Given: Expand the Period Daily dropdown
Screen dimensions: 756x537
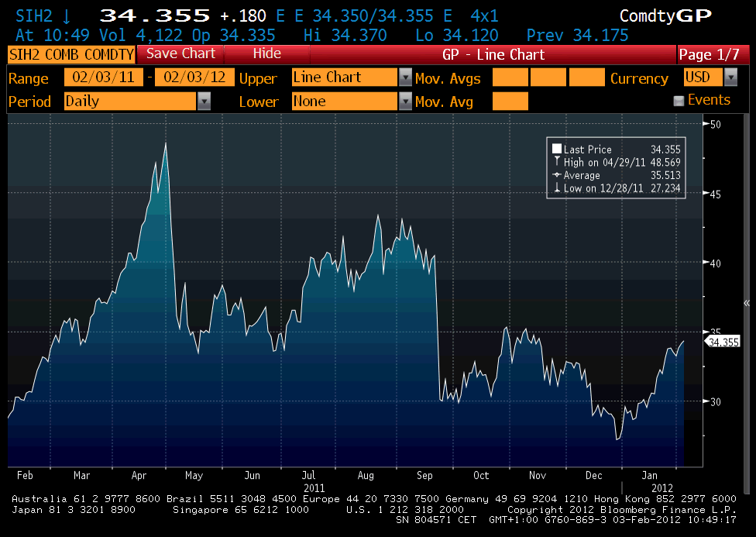Looking at the screenshot, I should (204, 101).
